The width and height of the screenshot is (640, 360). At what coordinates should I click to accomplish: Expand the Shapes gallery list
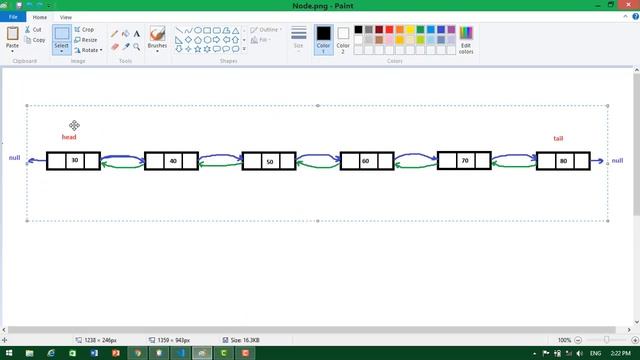coord(244,49)
